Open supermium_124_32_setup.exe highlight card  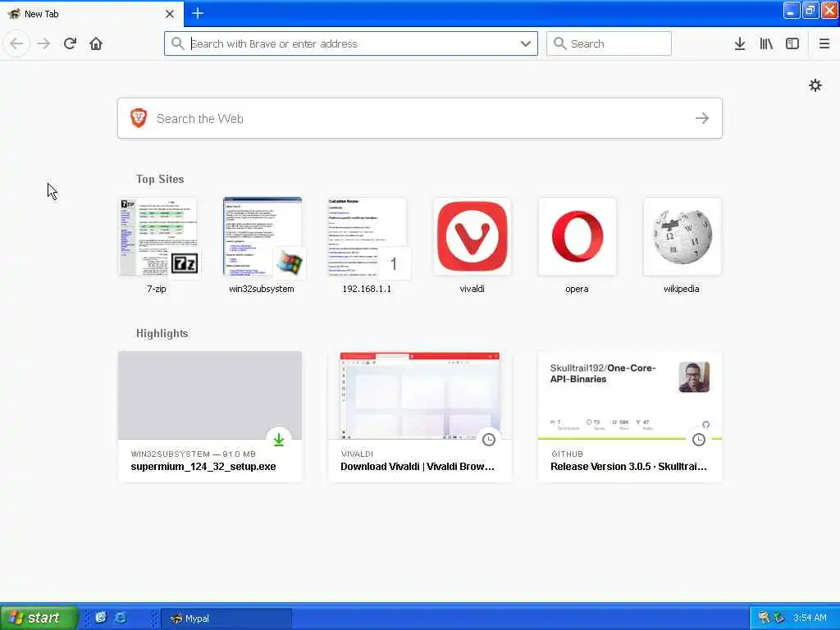[210, 417]
